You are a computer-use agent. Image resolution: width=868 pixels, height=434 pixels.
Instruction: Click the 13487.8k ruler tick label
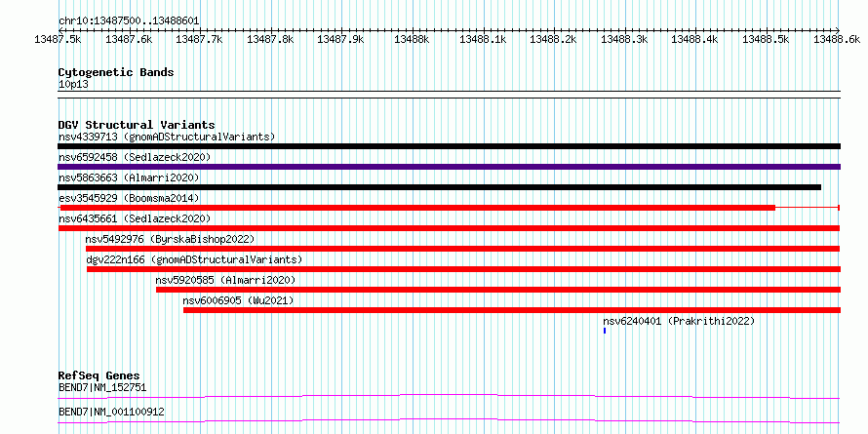coord(270,39)
